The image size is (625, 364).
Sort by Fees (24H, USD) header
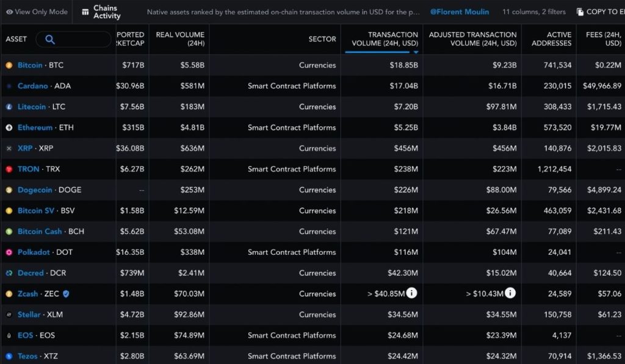[x=604, y=39]
